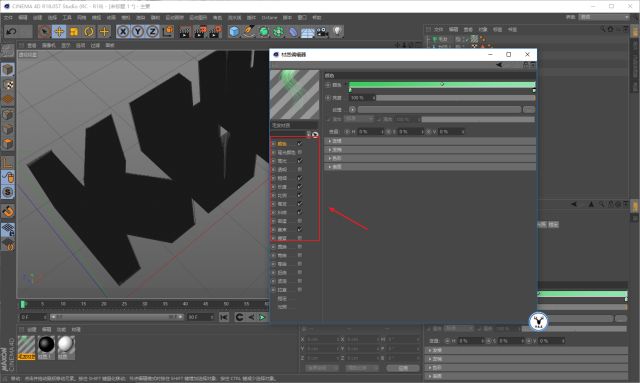Click the Undo arrow icon

point(11,31)
